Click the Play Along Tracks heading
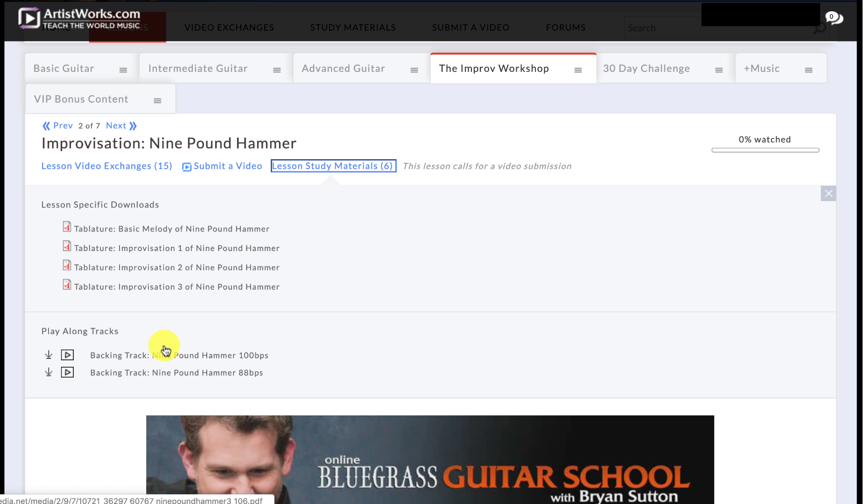The image size is (863, 504). (80, 331)
